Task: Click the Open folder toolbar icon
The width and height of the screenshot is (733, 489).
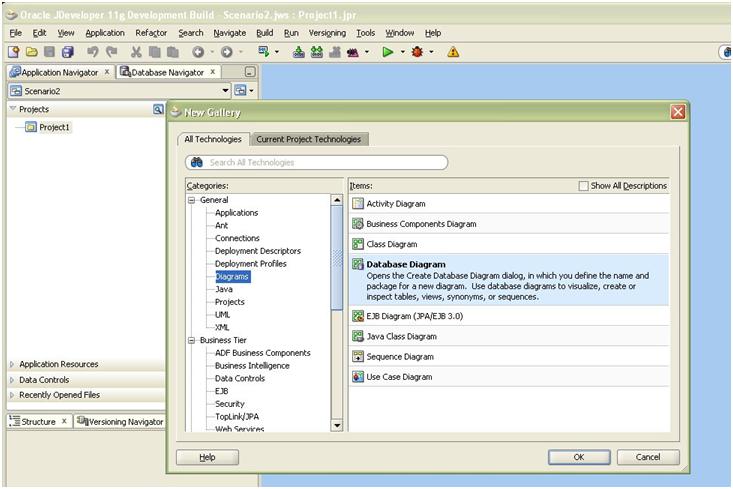Action: 32,52
